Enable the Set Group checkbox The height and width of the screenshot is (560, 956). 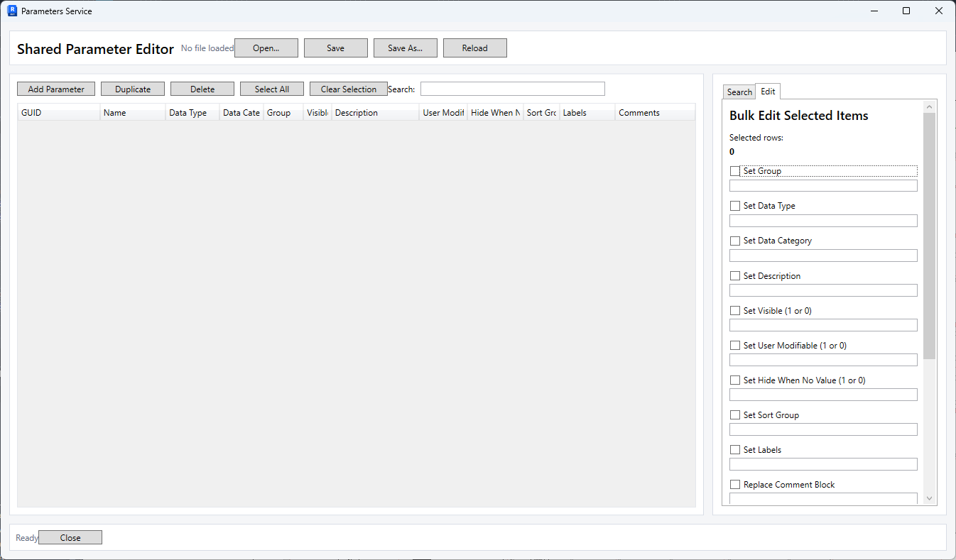735,171
